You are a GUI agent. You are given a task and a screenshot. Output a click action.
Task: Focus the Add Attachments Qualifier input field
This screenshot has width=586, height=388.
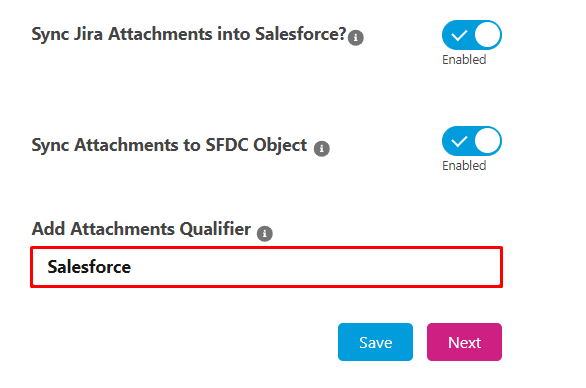(266, 267)
